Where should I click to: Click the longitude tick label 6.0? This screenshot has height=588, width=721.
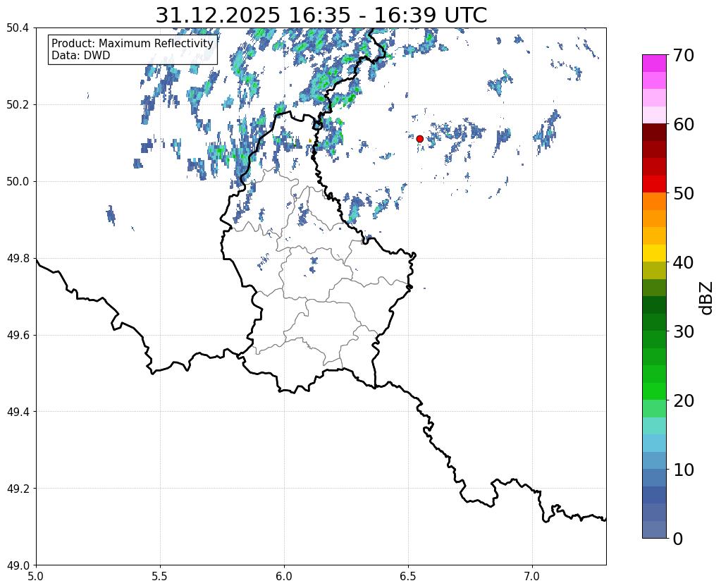[284, 576]
